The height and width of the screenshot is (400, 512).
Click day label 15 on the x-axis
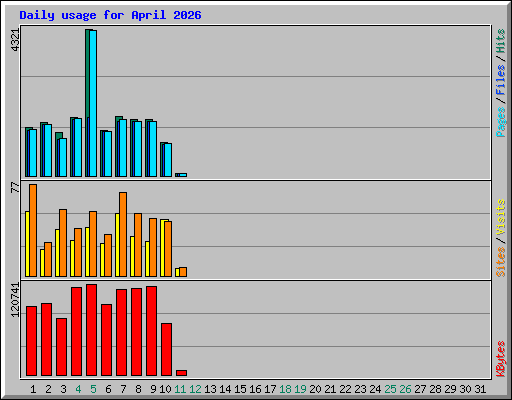[240, 389]
